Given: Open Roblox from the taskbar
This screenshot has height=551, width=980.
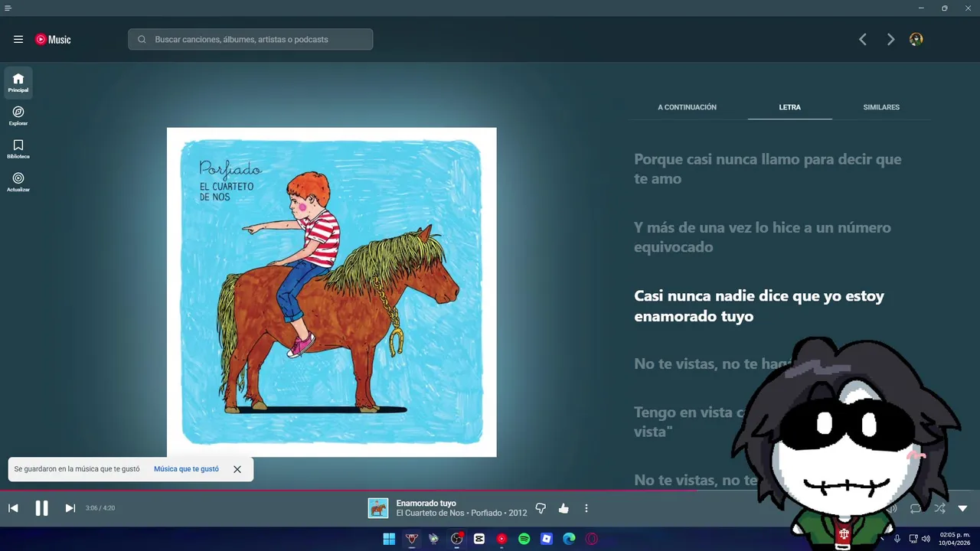Looking at the screenshot, I should pos(547,539).
